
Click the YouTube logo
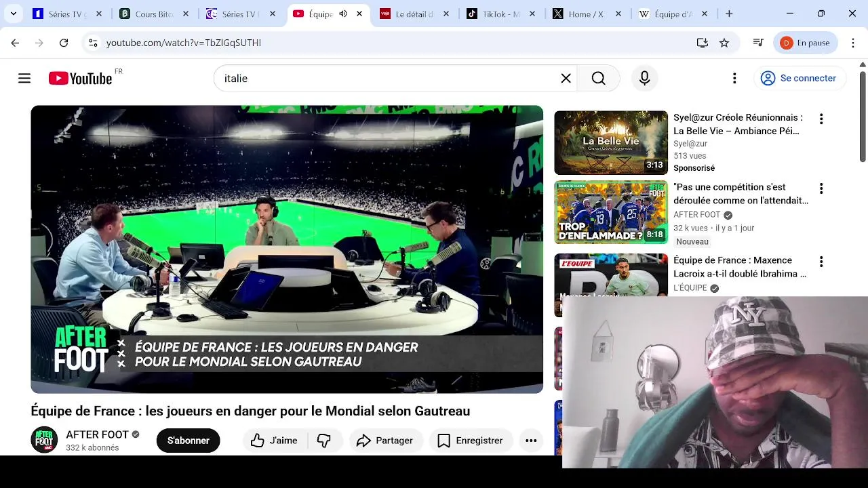coord(81,79)
